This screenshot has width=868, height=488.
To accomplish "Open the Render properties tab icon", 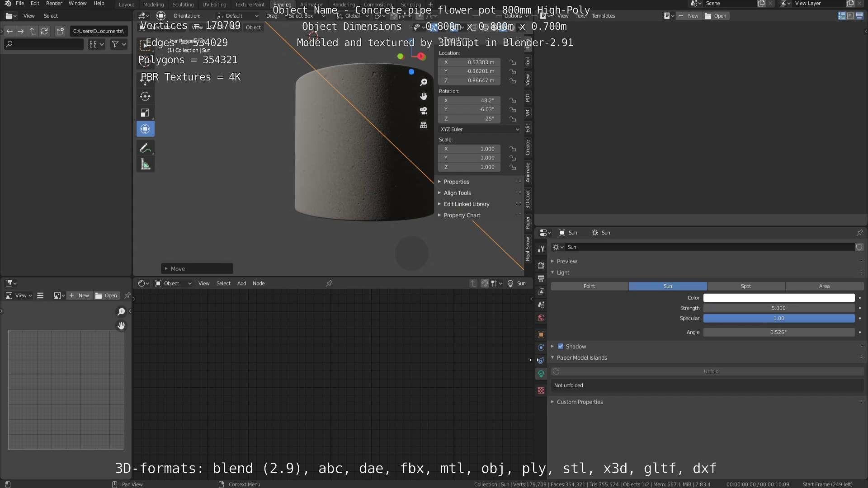I will [x=541, y=265].
